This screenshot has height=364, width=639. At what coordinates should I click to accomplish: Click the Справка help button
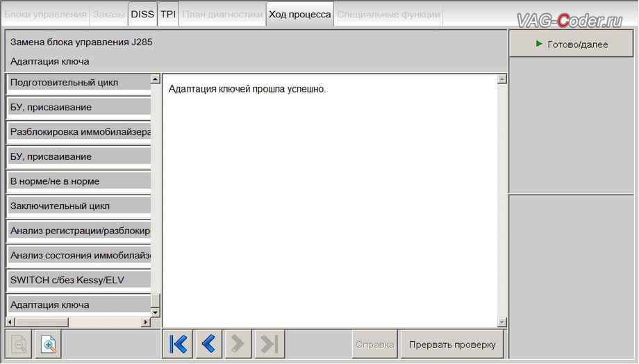374,345
